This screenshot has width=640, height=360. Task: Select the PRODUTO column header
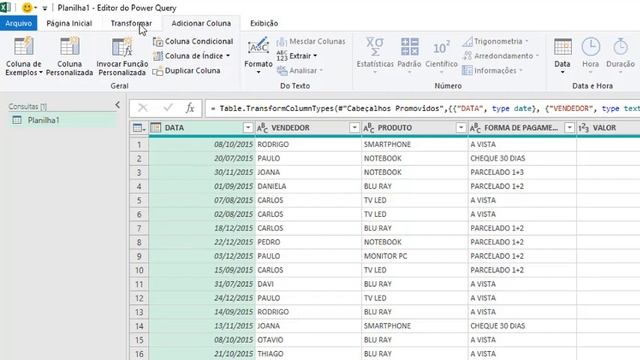[415, 128]
